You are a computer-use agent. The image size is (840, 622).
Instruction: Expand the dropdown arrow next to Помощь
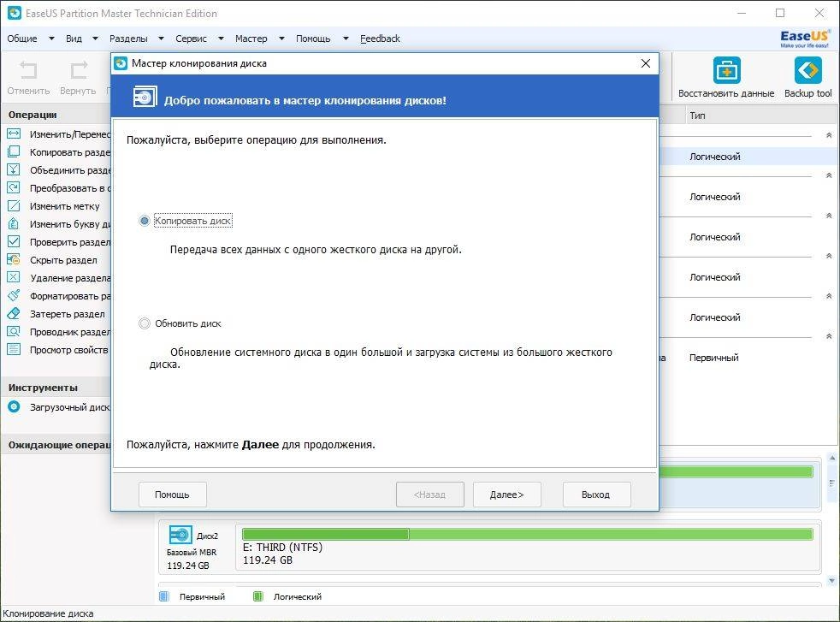coord(346,39)
